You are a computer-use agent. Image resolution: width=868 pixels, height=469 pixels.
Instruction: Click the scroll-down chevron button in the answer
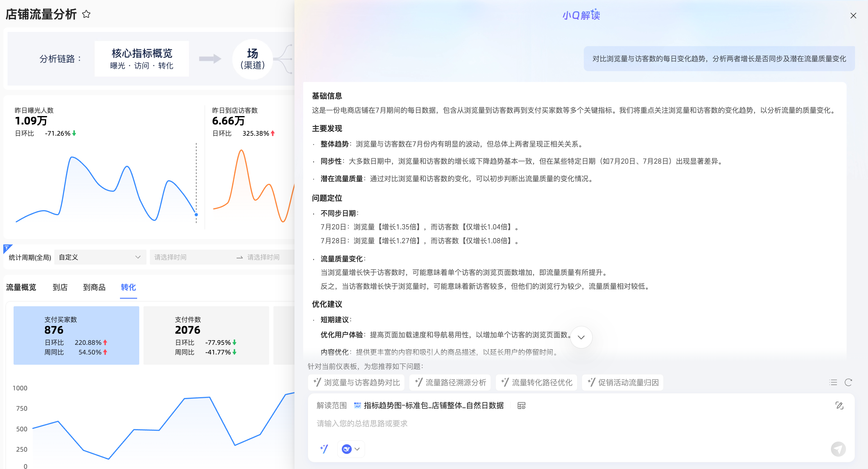click(581, 337)
